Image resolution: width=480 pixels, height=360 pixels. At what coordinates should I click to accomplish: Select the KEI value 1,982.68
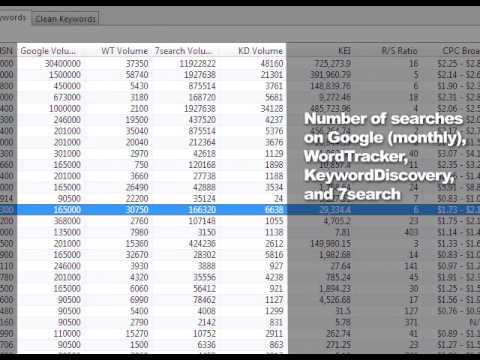335,255
